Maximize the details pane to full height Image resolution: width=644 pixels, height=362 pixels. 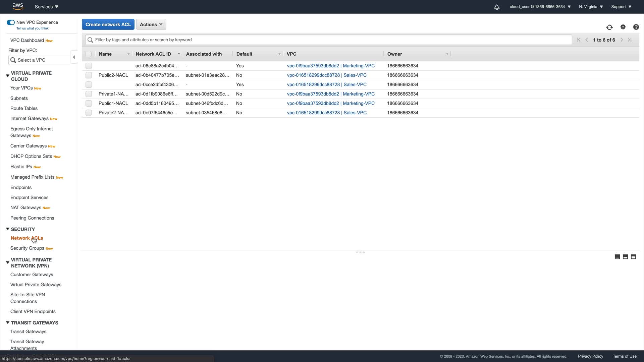coord(633,257)
